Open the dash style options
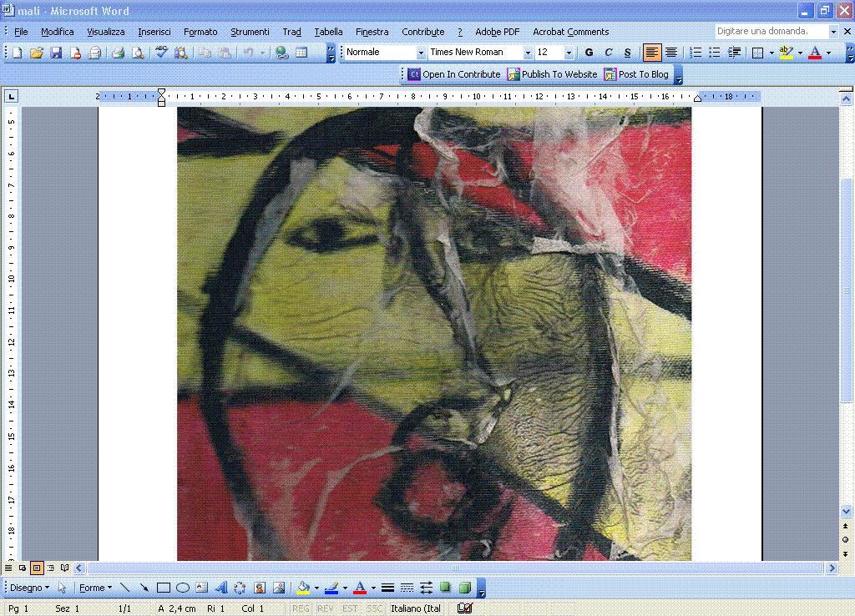The image size is (855, 616). pyautogui.click(x=407, y=588)
